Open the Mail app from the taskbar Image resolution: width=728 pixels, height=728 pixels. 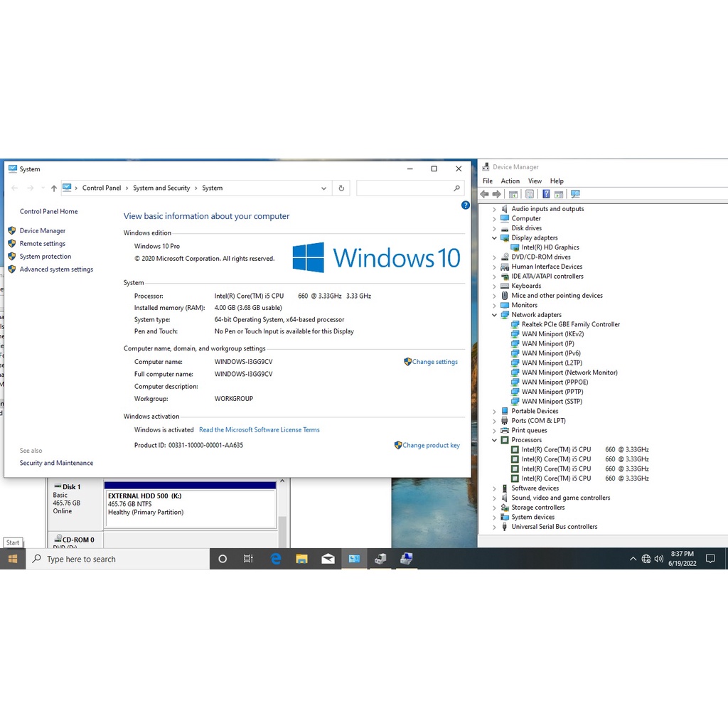point(328,559)
